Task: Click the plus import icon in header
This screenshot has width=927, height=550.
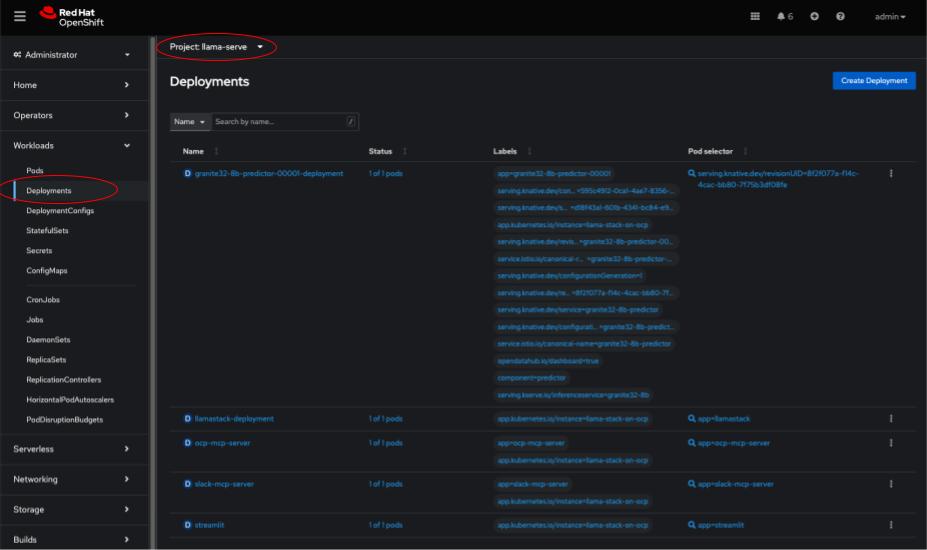Action: pyautogui.click(x=814, y=17)
